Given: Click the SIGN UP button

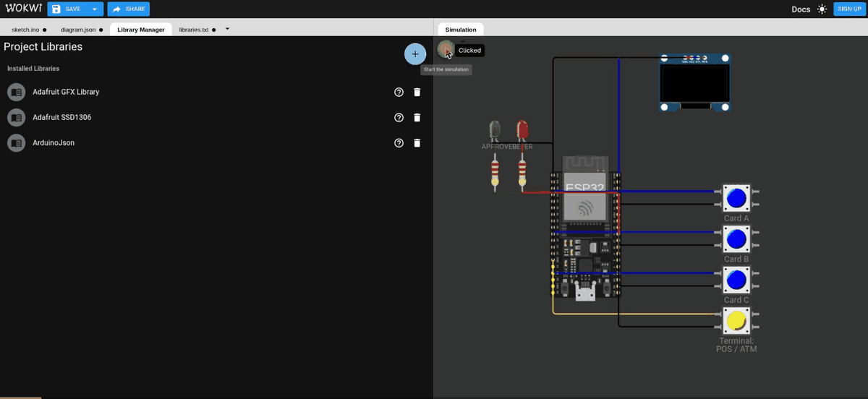Looking at the screenshot, I should (849, 9).
